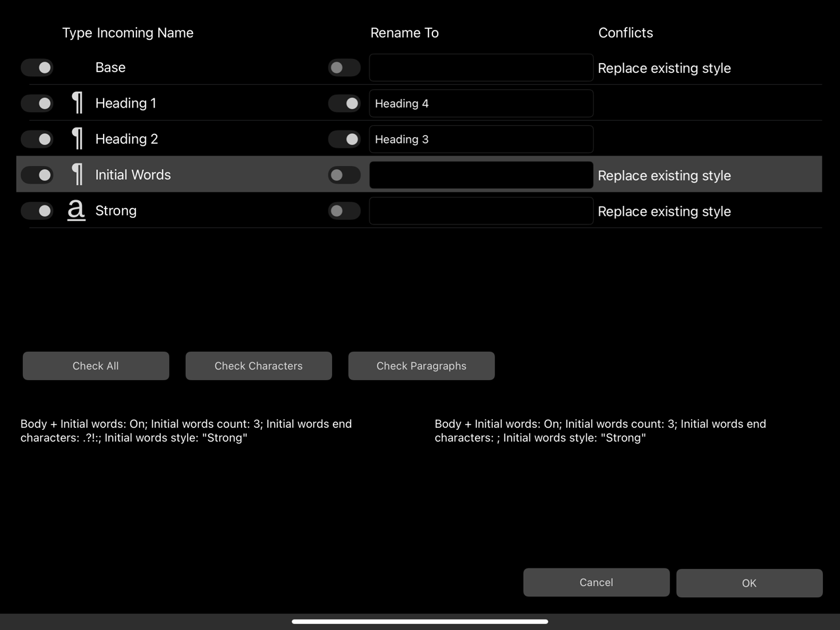Viewport: 840px width, 630px height.
Task: Click the paragraph style icon beside Heading 2
Action: tap(76, 138)
